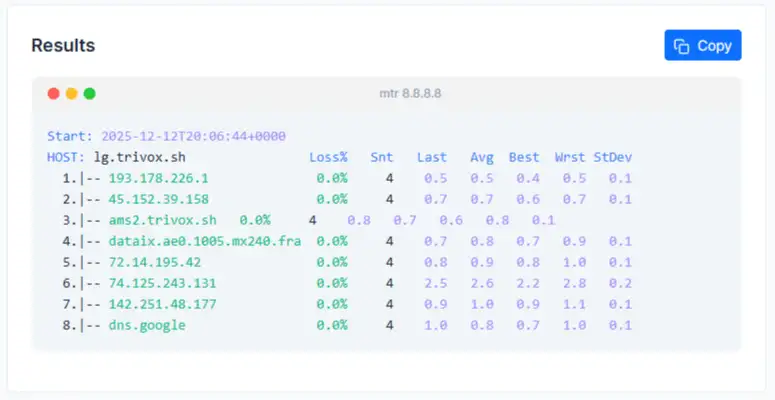Viewport: 775px width, 400px height.
Task: Click hop 6 address 74.125.243.131
Action: (x=163, y=283)
